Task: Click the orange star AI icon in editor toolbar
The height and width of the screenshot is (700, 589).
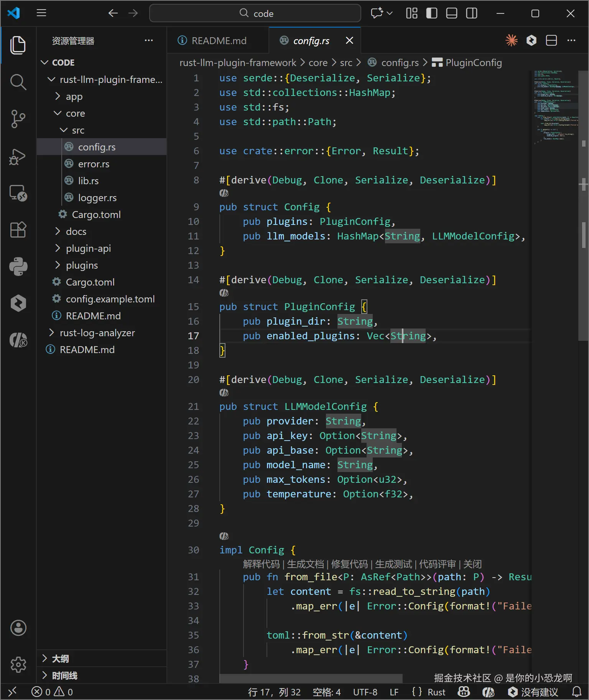Action: pos(512,40)
